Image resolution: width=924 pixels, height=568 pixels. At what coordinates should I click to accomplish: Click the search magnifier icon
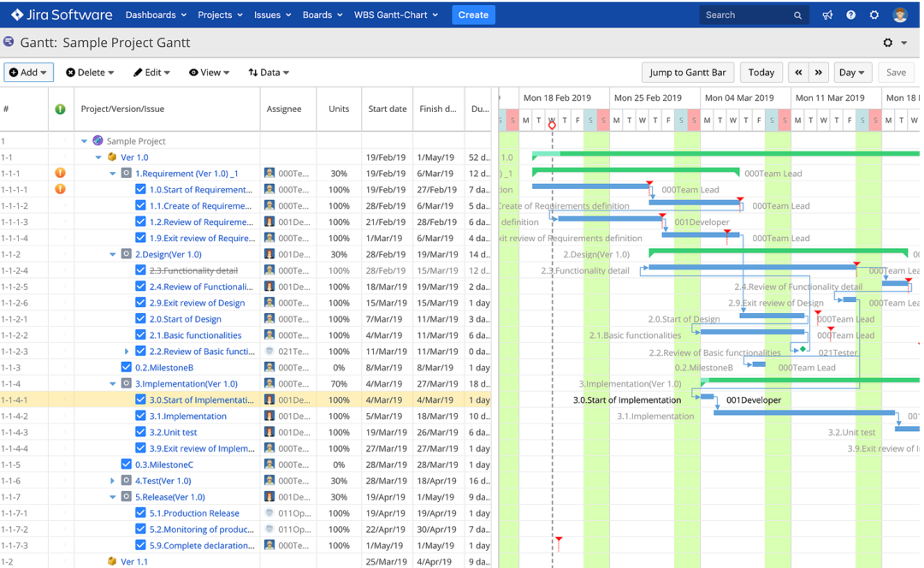click(797, 15)
